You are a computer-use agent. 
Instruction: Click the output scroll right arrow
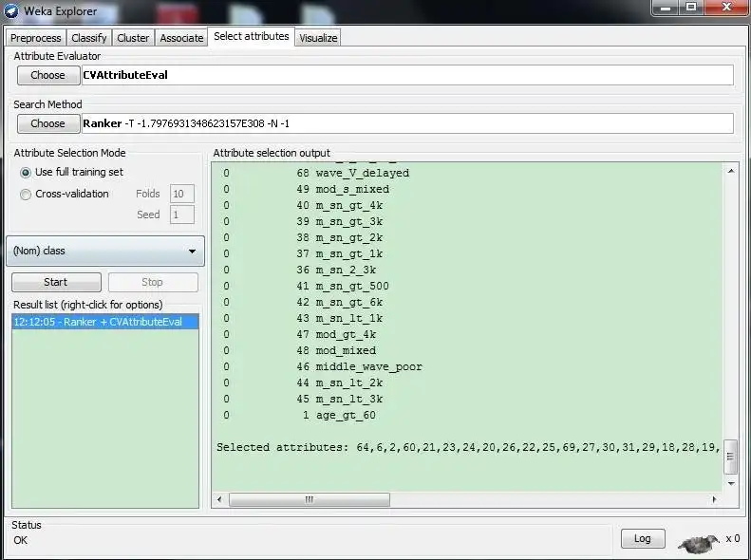click(714, 499)
